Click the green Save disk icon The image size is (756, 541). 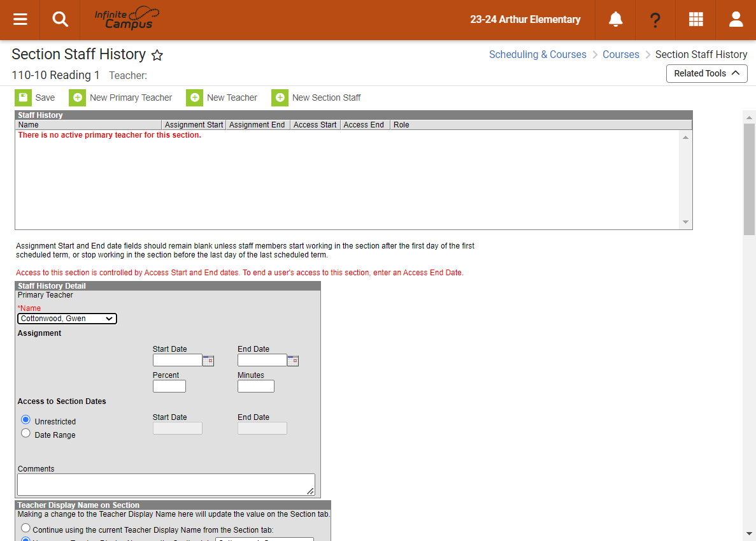[x=23, y=97]
